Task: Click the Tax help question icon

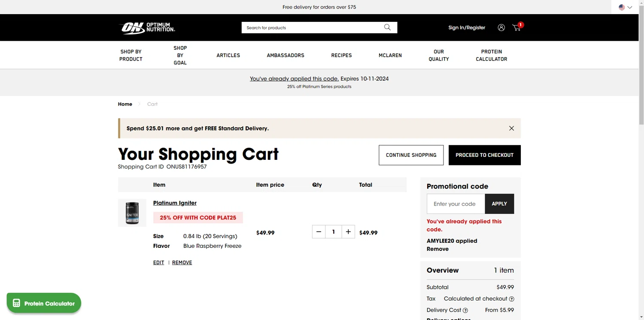Action: click(x=511, y=299)
